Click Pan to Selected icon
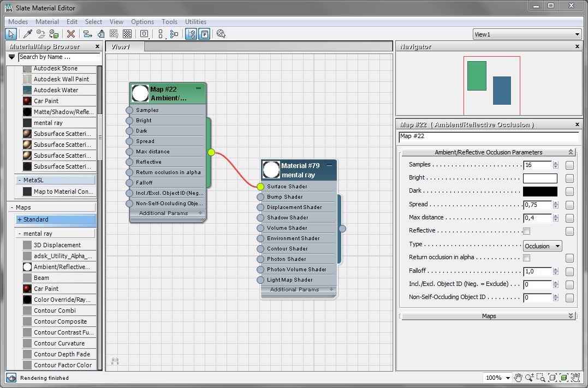This screenshot has width=588, height=388. 575,378
